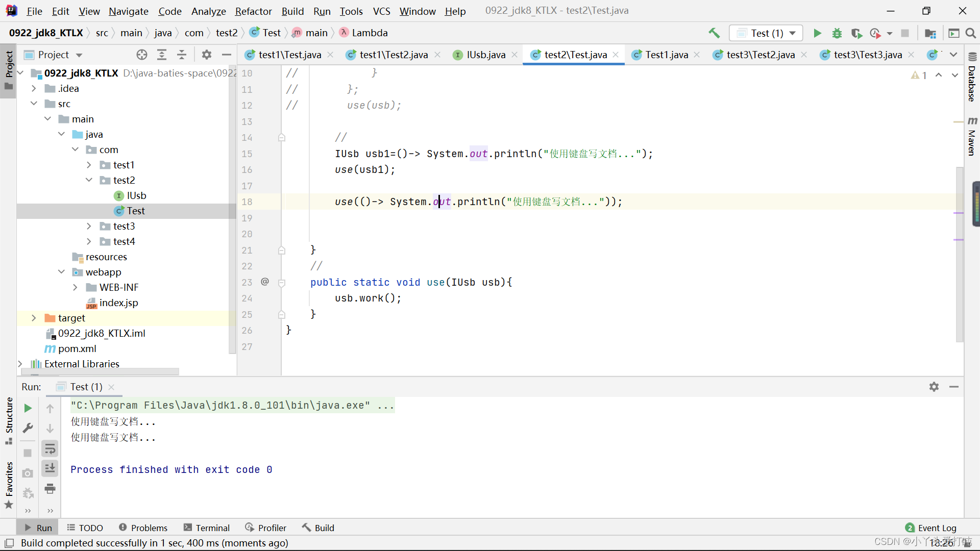The width and height of the screenshot is (980, 551).
Task: Click Project tree horizontal scrollbar
Action: 100,372
